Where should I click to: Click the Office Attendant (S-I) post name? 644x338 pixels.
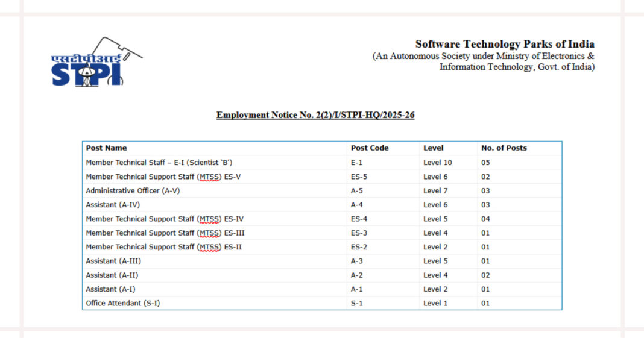122,303
